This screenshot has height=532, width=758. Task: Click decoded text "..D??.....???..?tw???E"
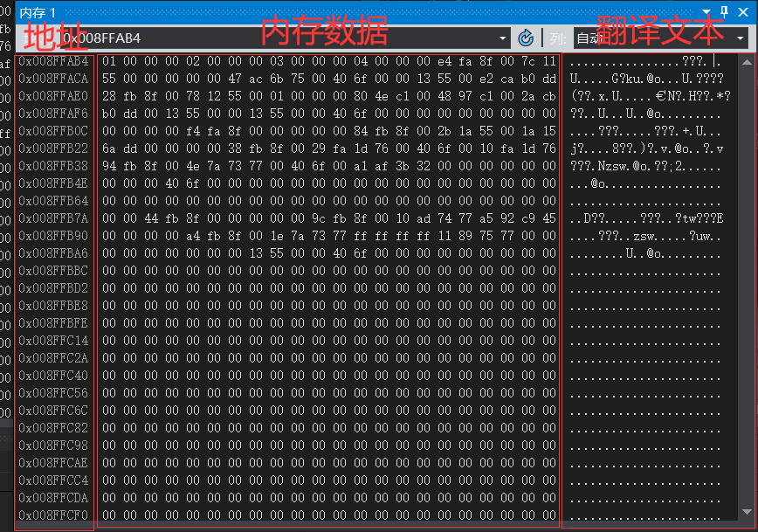tap(647, 218)
